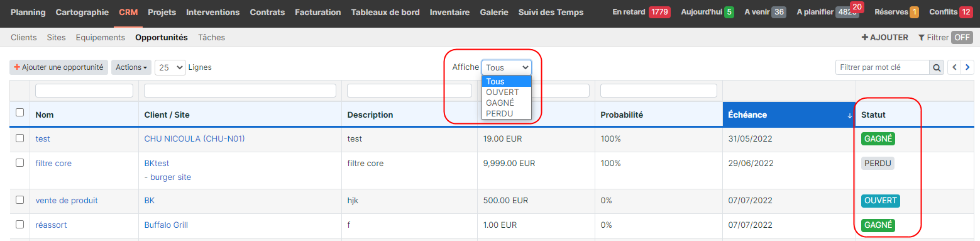Tick the checkbox for filtre core row

[20, 163]
